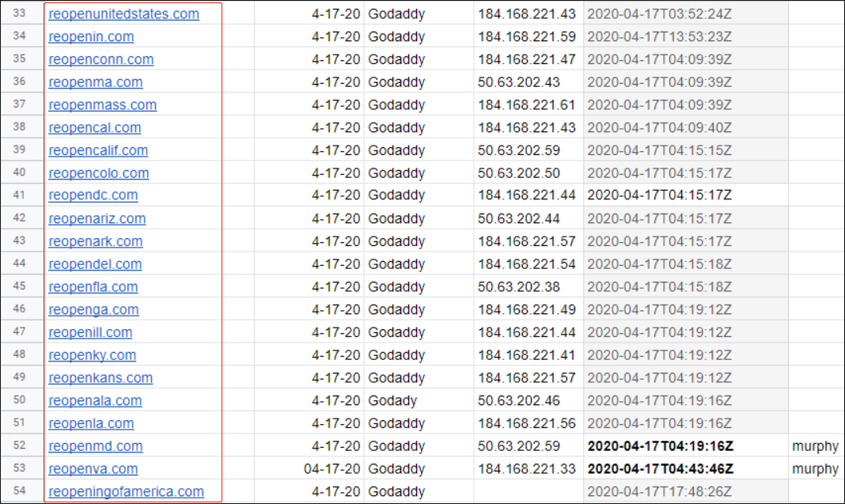This screenshot has height=504, width=845.
Task: Select row header 54
Action: (20, 491)
